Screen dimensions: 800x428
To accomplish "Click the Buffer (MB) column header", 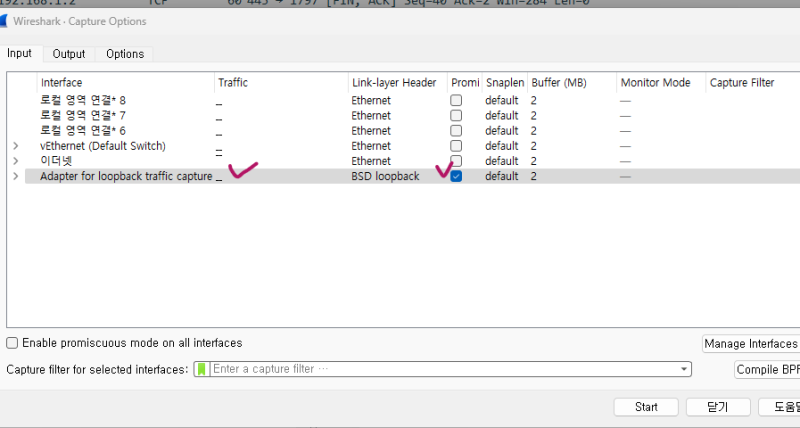I will pyautogui.click(x=572, y=83).
